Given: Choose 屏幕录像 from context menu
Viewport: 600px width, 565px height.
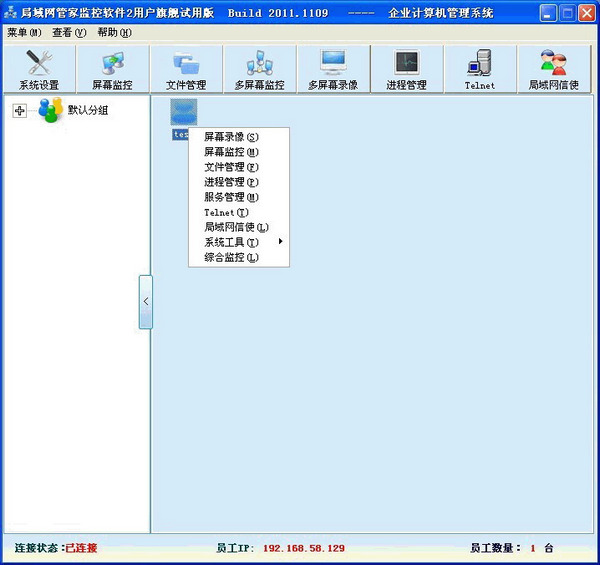Looking at the screenshot, I should 230,137.
